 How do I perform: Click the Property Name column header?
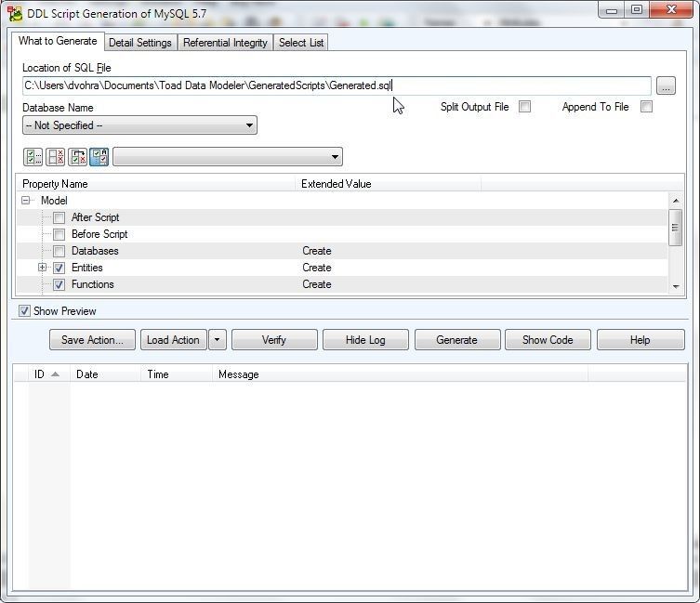155,184
